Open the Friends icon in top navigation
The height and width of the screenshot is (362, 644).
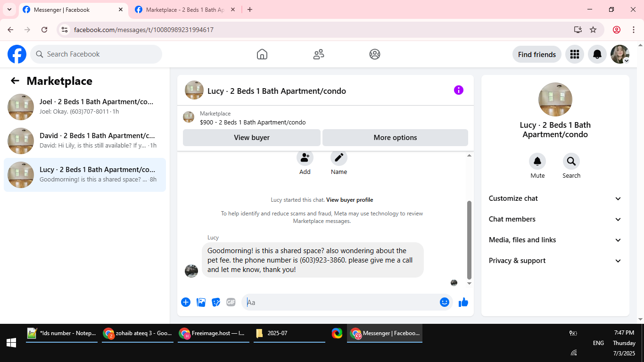pos(319,54)
